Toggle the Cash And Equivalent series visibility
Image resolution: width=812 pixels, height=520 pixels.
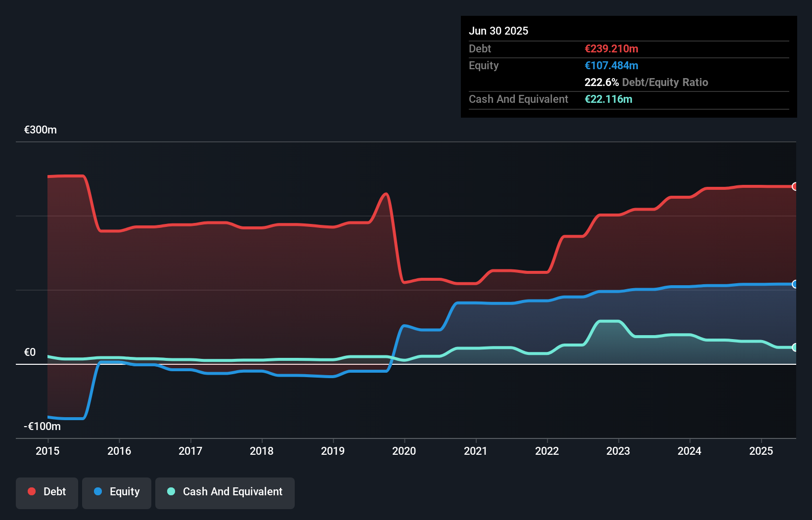225,492
